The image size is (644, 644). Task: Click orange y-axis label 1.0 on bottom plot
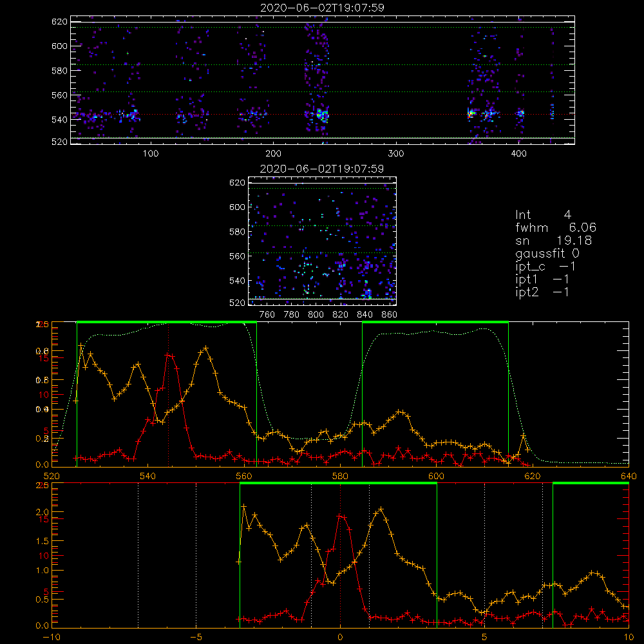pyautogui.click(x=43, y=571)
